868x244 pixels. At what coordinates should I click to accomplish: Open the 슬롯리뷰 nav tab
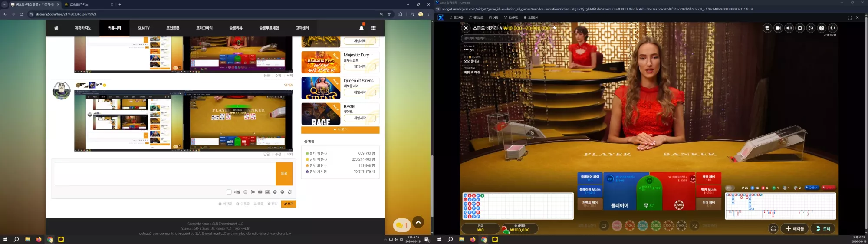tap(236, 28)
